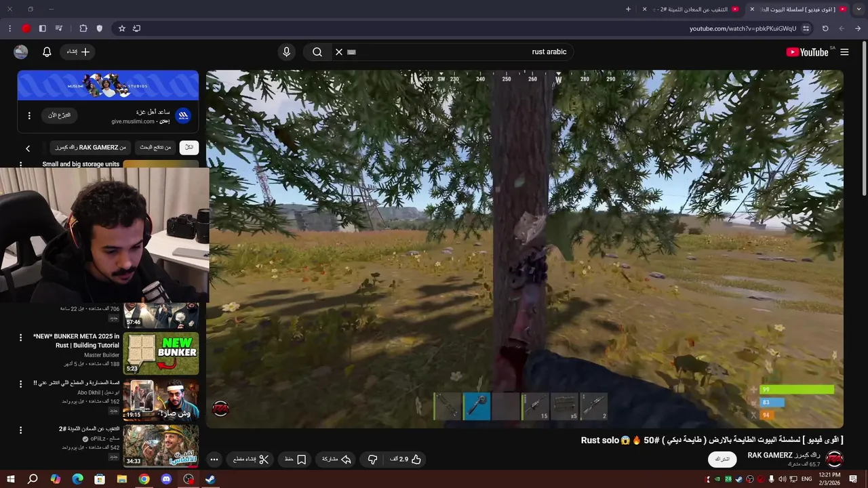This screenshot has width=868, height=488.
Task: Bookmark this page with the star
Action: [122, 28]
